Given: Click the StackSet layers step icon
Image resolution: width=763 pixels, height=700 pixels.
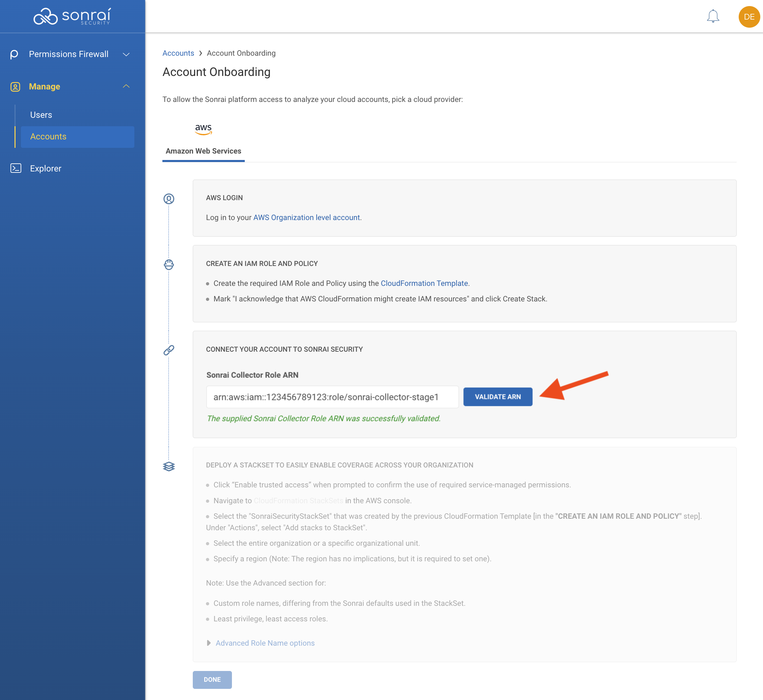Looking at the screenshot, I should (x=168, y=466).
